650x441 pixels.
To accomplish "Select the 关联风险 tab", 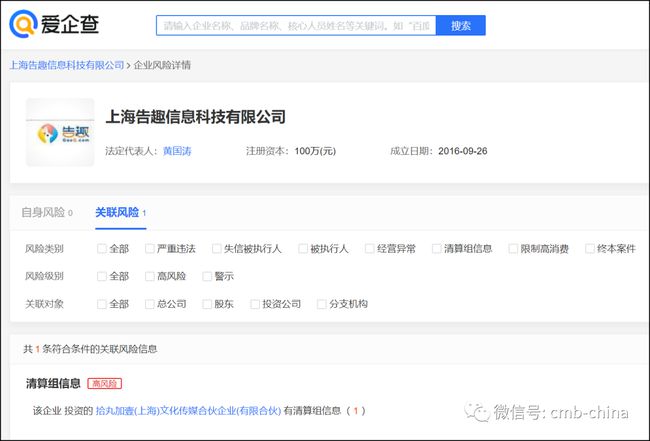I will tap(121, 213).
